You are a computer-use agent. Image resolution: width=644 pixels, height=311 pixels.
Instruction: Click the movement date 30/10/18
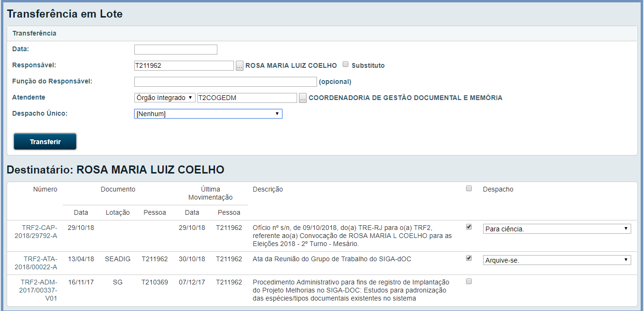(192, 259)
